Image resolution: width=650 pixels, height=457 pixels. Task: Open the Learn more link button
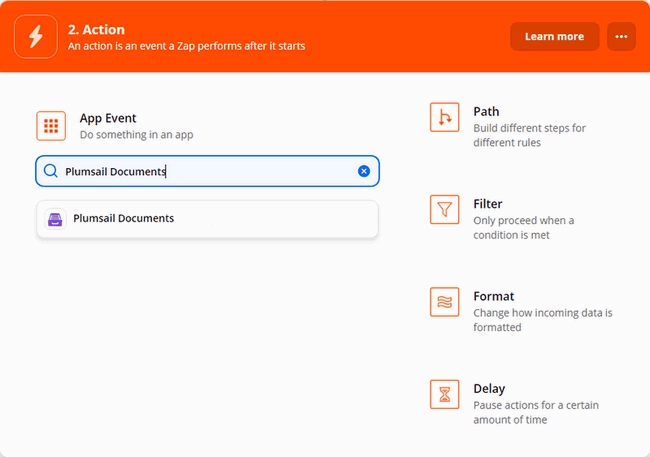(554, 36)
